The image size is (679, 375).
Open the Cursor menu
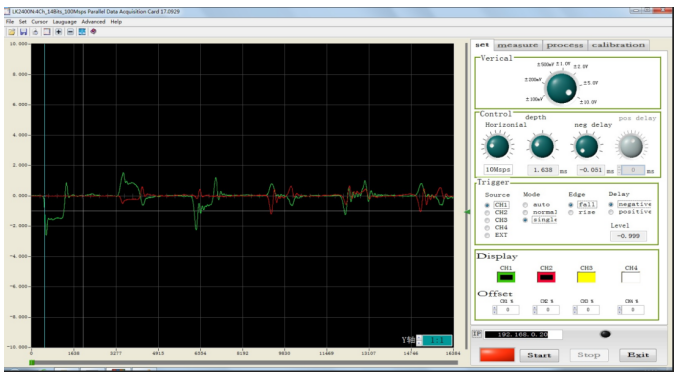[39, 22]
